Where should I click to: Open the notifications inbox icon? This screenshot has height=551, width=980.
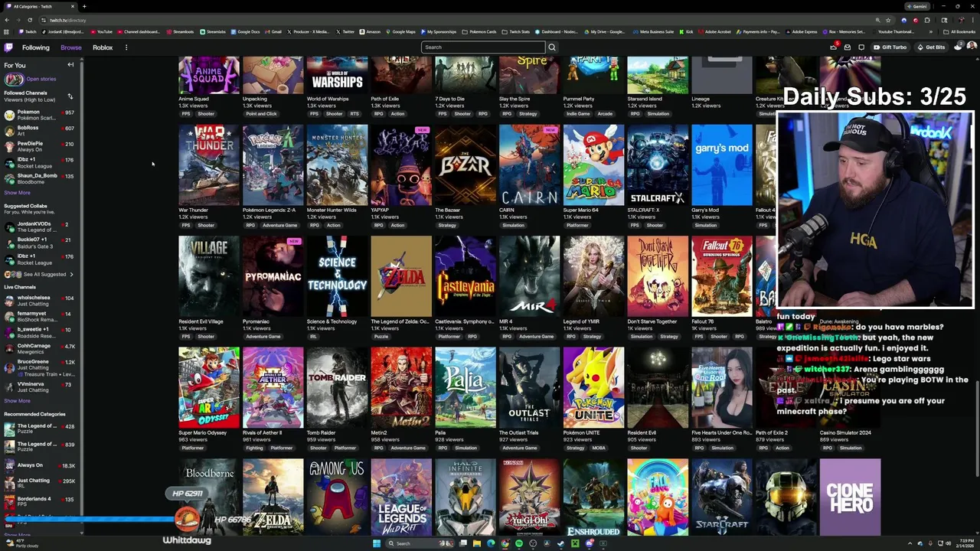tap(848, 47)
